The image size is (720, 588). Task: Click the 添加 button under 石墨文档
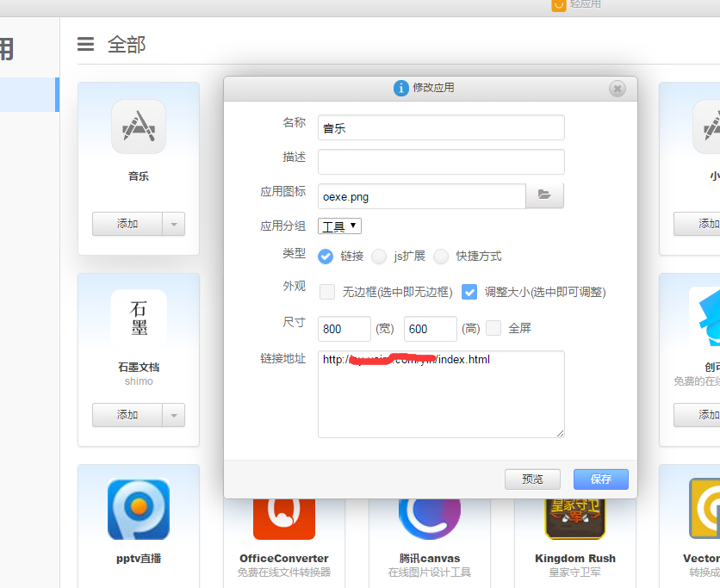[x=127, y=415]
